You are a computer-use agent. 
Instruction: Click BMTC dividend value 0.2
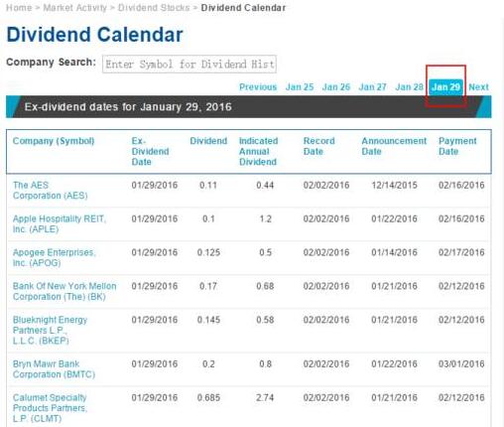tap(208, 363)
